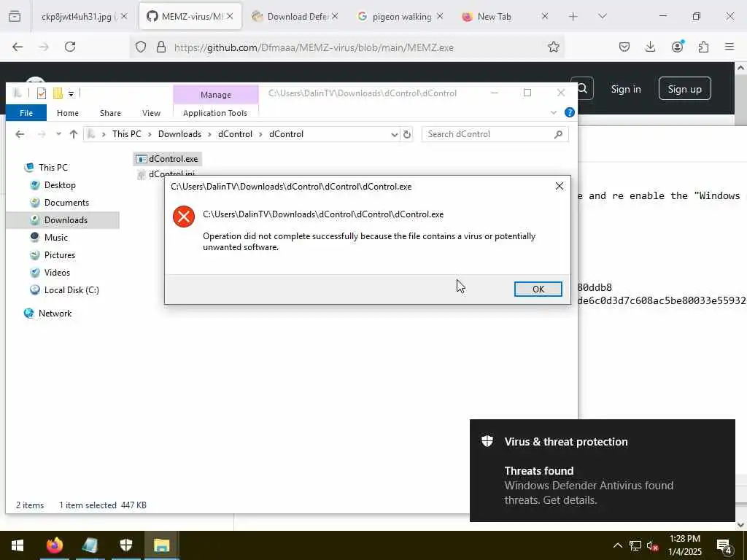Screen dimensions: 747x560
Task: Click new folder quick access icon
Action: 58,93
